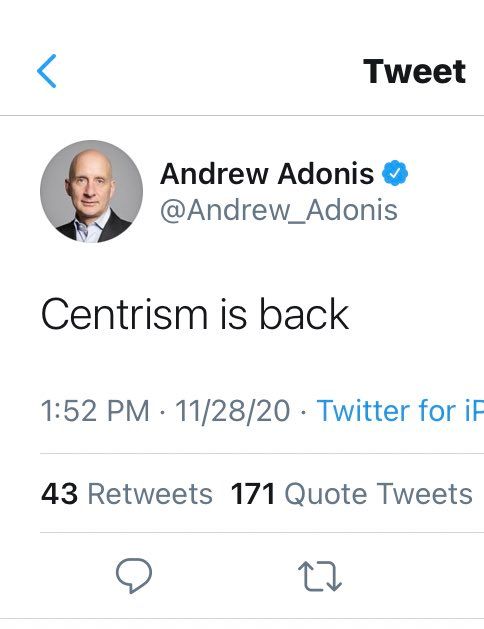Image resolution: width=484 pixels, height=629 pixels.
Task: Click the gray Retweets label
Action: pos(150,493)
